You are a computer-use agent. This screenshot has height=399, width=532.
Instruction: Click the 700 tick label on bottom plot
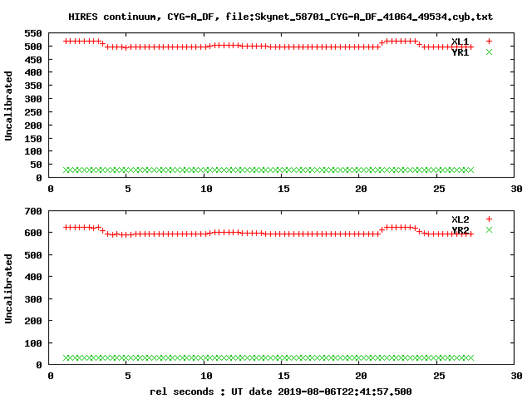tap(33, 211)
